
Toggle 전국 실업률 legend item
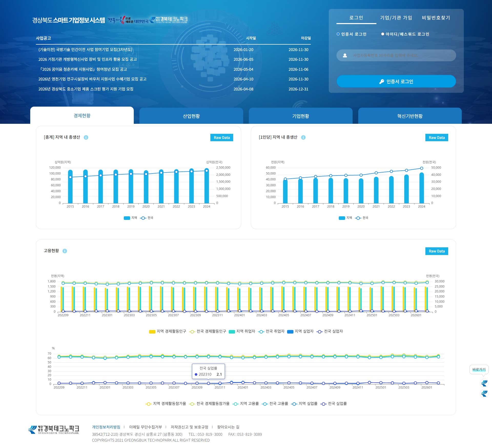334,404
